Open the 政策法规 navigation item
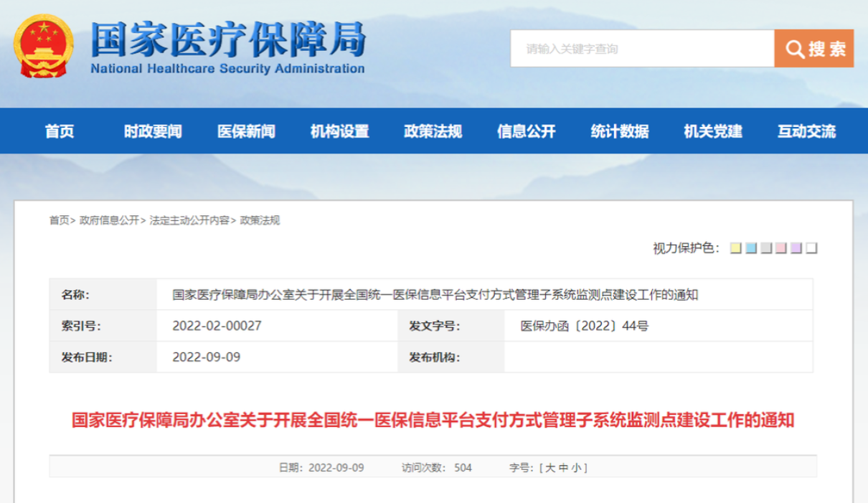 coord(433,131)
